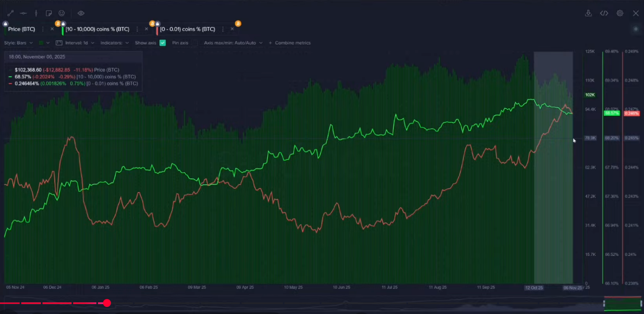Select the vertical line tool

pos(36,13)
